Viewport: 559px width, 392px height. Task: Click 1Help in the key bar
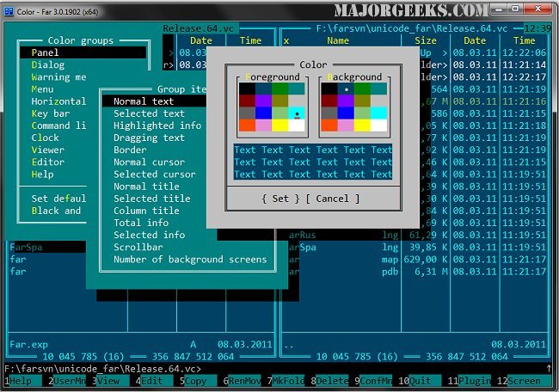[22, 381]
